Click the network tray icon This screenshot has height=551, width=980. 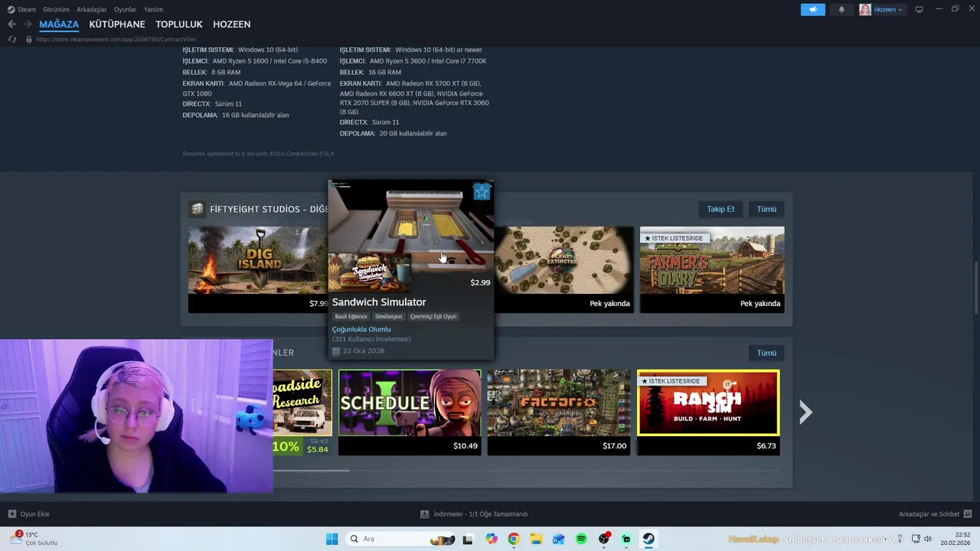[x=915, y=539]
